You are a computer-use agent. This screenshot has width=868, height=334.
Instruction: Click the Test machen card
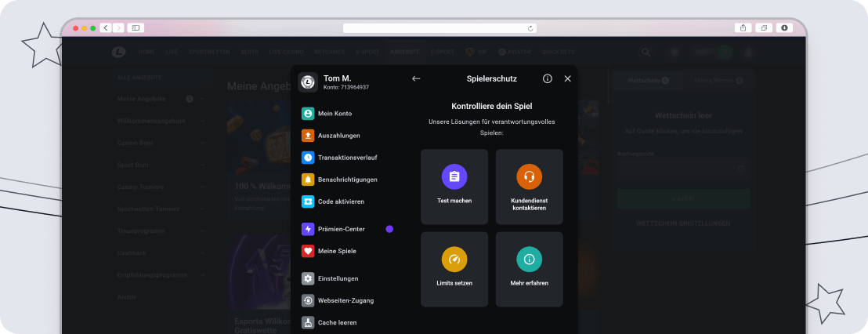454,187
